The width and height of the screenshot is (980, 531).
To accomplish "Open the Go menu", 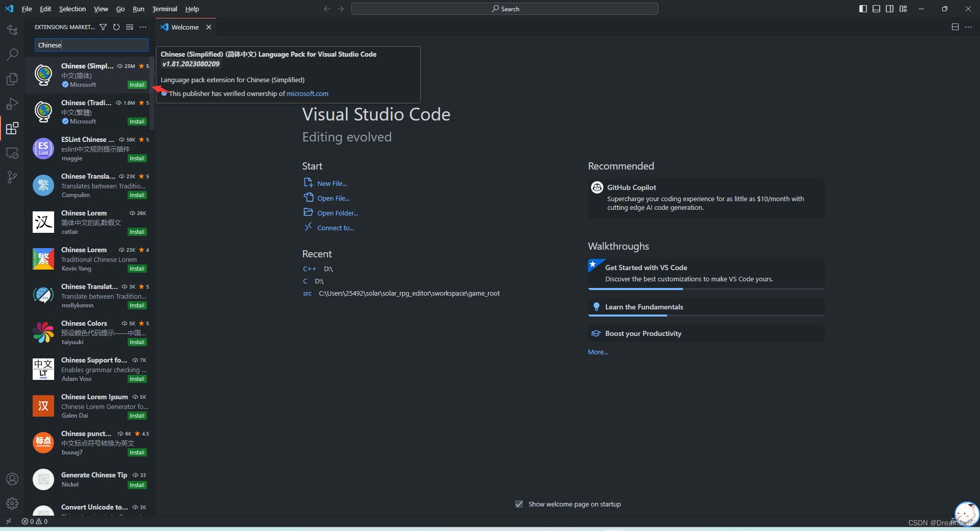I will click(120, 9).
